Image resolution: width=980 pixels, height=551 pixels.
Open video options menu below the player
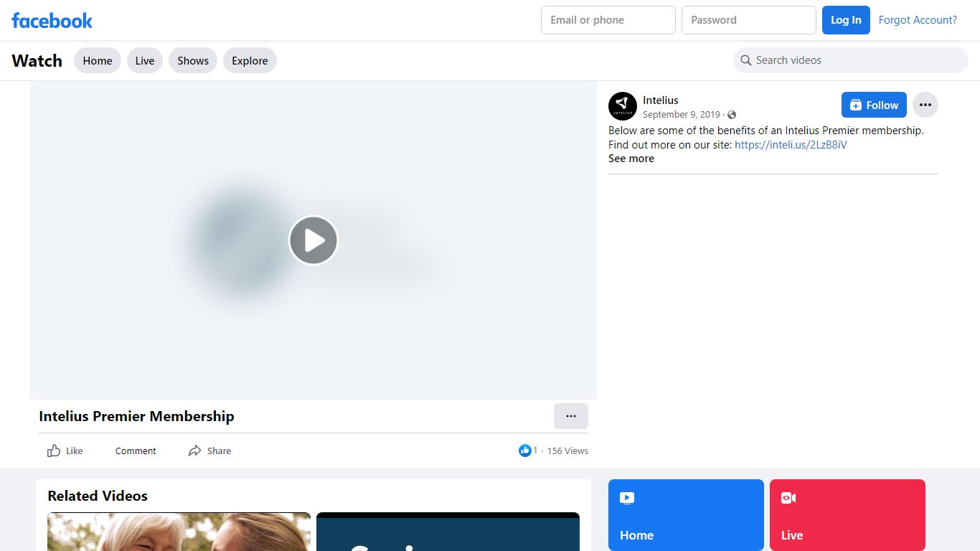[571, 416]
